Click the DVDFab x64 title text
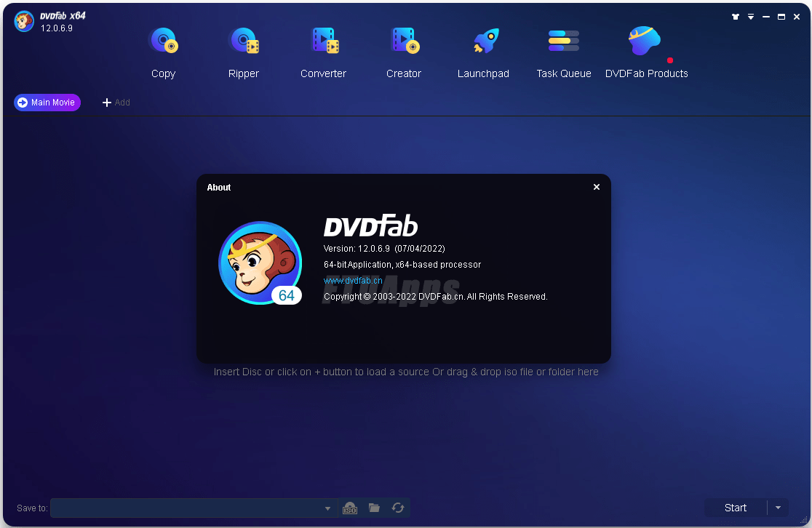This screenshot has width=812, height=528. coord(63,15)
